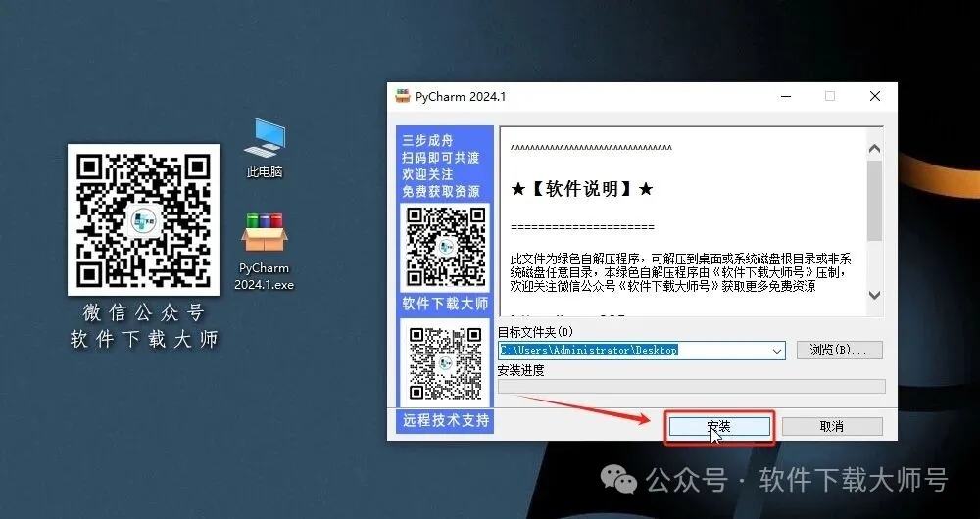Click the large QR code image on desktop
Image resolution: width=980 pixels, height=519 pixels.
[144, 220]
